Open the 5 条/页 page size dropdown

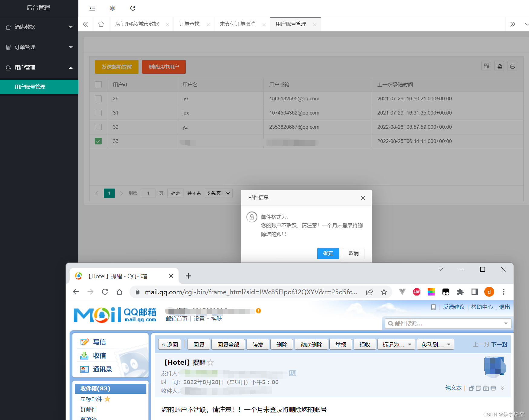219,193
